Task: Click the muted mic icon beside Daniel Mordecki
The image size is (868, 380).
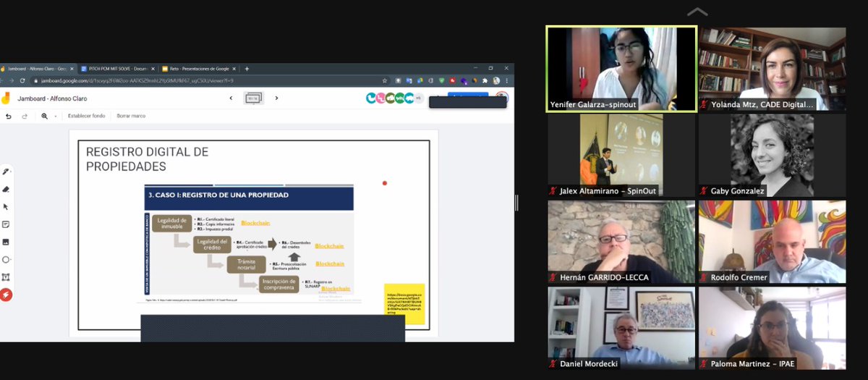Action: pos(553,363)
